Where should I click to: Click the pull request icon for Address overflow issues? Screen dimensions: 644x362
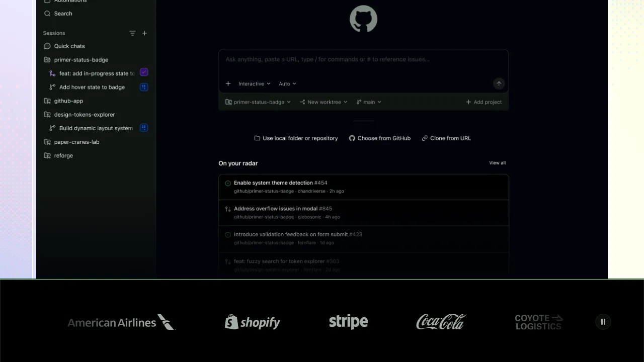[228, 209]
